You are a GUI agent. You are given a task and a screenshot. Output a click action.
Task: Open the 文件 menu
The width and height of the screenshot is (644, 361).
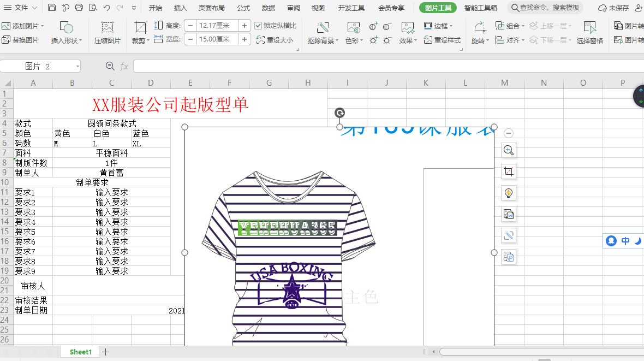tap(21, 8)
